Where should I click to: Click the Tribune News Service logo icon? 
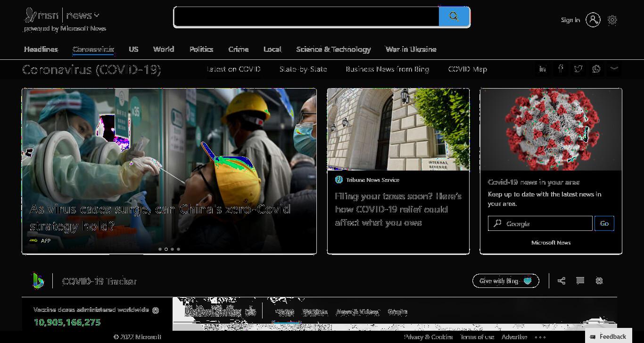point(339,180)
